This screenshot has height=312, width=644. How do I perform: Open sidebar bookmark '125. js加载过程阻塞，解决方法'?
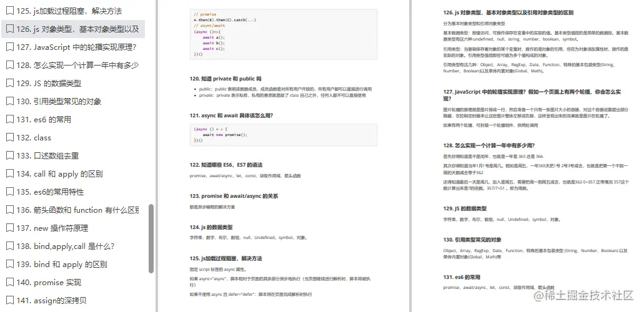pyautogui.click(x=69, y=11)
